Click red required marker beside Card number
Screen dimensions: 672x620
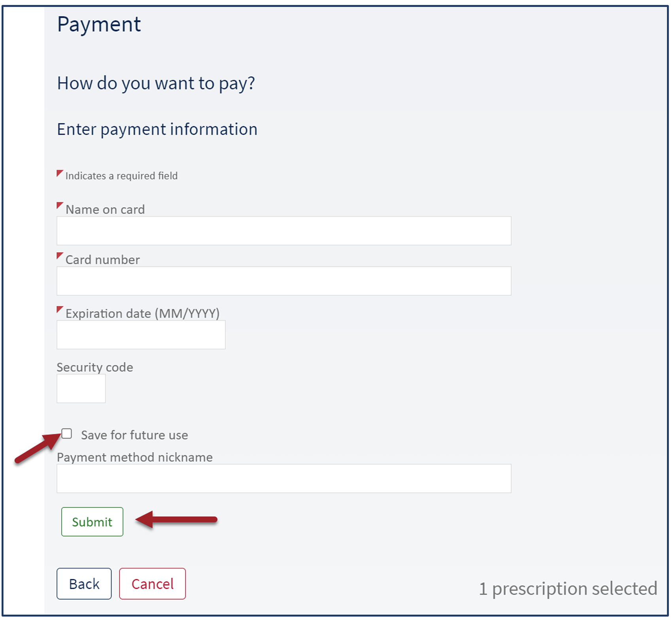[59, 255]
